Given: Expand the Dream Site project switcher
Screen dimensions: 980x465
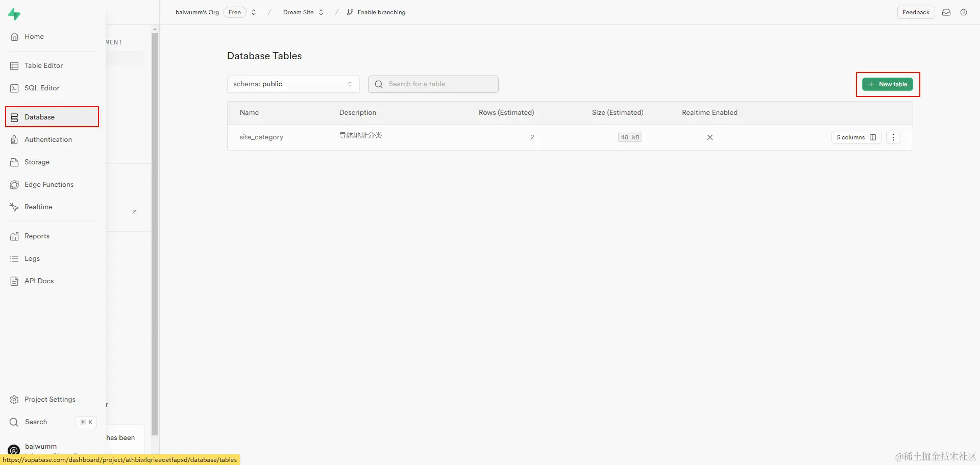Looking at the screenshot, I should (x=304, y=12).
